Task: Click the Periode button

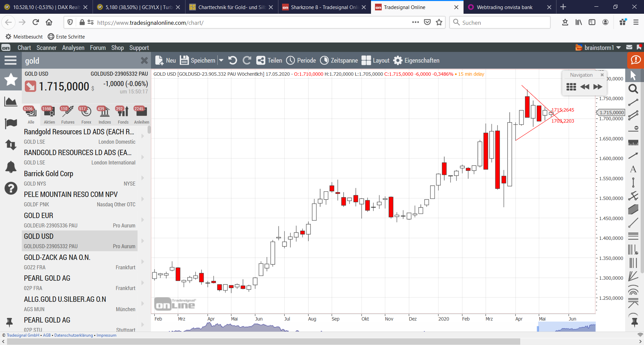Action: (301, 60)
